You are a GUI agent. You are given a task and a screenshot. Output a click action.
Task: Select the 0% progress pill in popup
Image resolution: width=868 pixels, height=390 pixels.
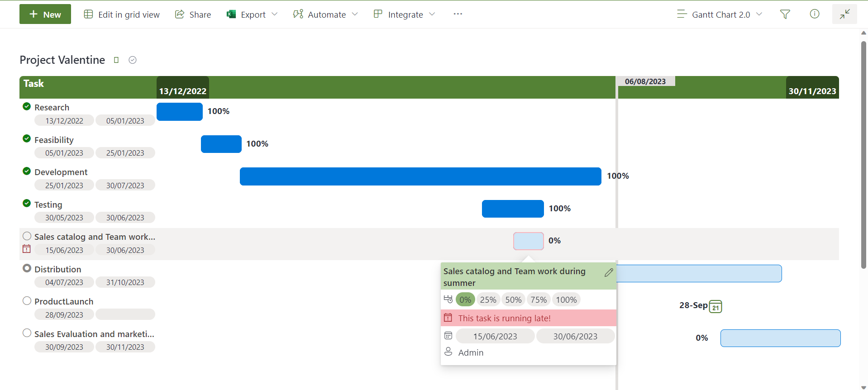[x=465, y=300]
